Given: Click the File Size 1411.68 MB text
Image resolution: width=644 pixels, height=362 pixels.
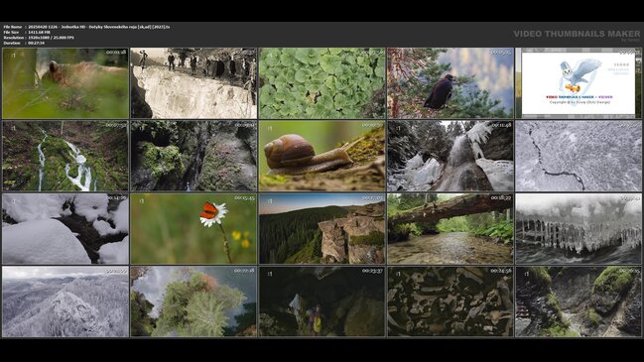Looking at the screenshot, I should click(27, 32).
